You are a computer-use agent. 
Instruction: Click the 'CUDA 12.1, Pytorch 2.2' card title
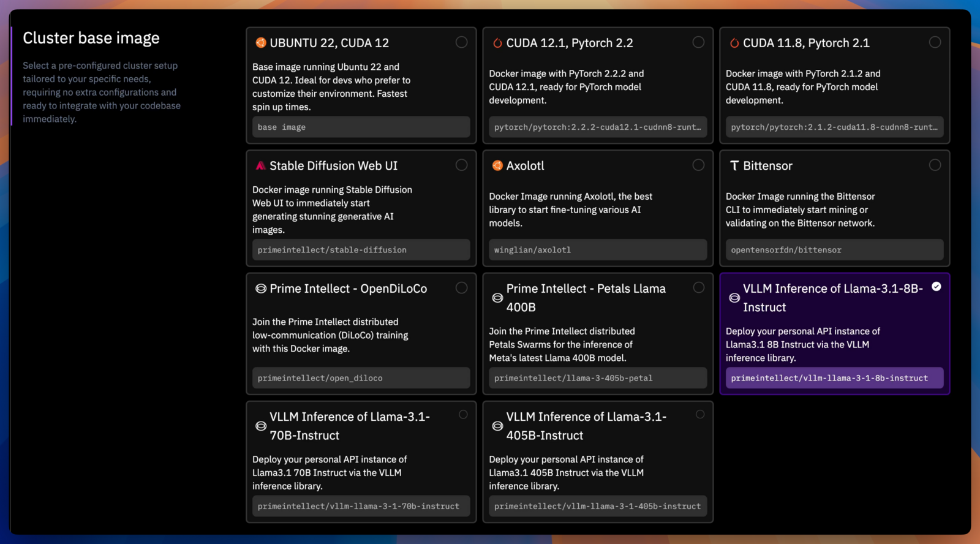(570, 43)
